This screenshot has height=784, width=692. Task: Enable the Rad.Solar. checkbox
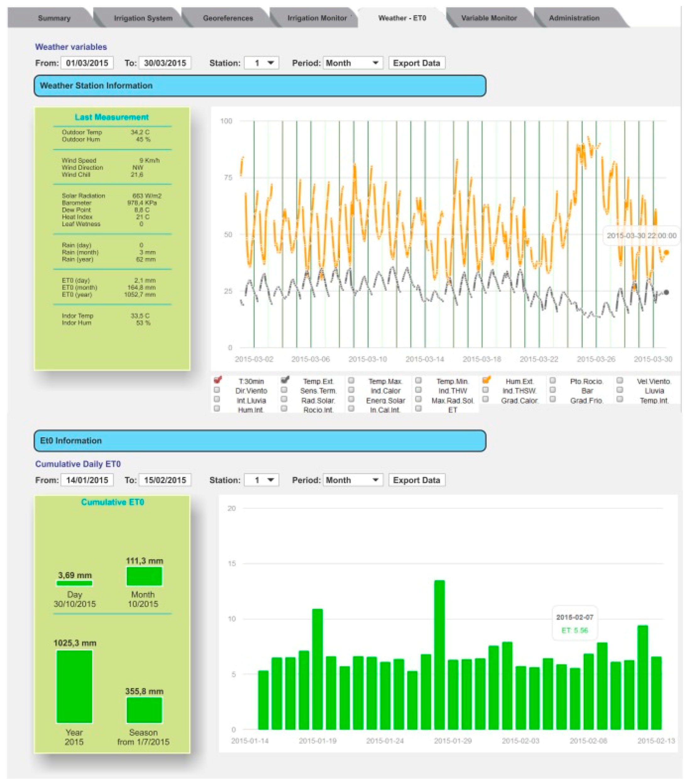[x=284, y=399]
